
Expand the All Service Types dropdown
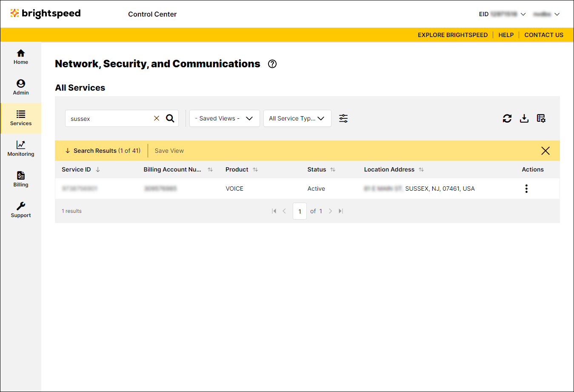pyautogui.click(x=297, y=118)
